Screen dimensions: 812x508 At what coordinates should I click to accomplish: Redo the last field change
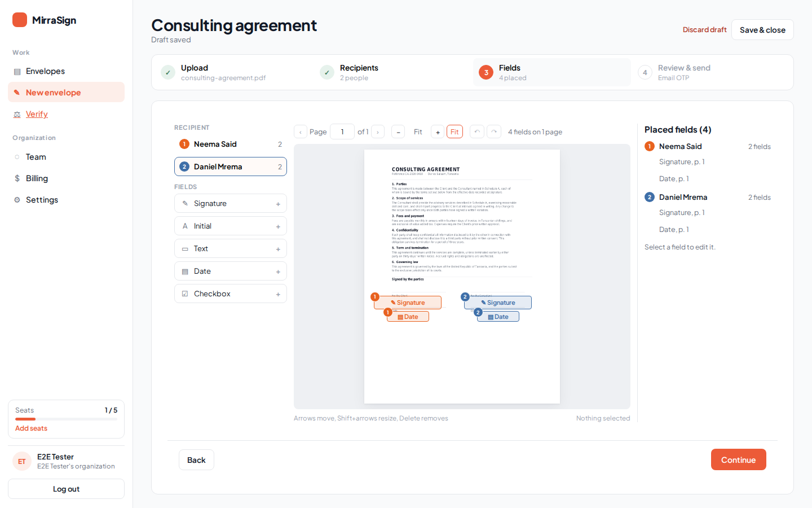tap(494, 132)
